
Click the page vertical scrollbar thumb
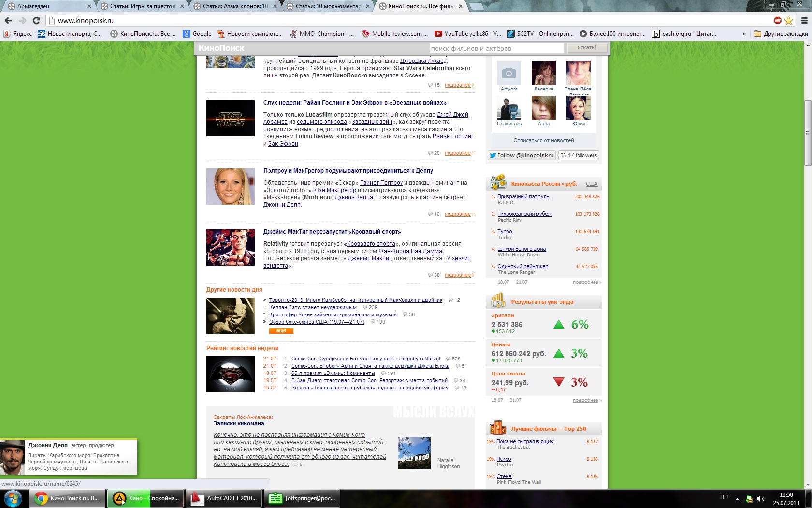click(808, 133)
